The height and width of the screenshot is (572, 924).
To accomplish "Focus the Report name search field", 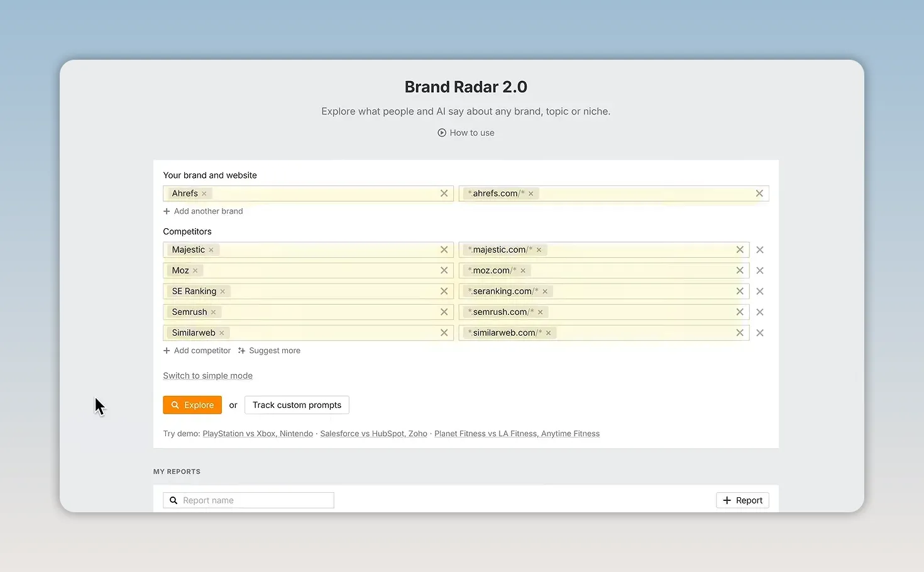I will [248, 500].
